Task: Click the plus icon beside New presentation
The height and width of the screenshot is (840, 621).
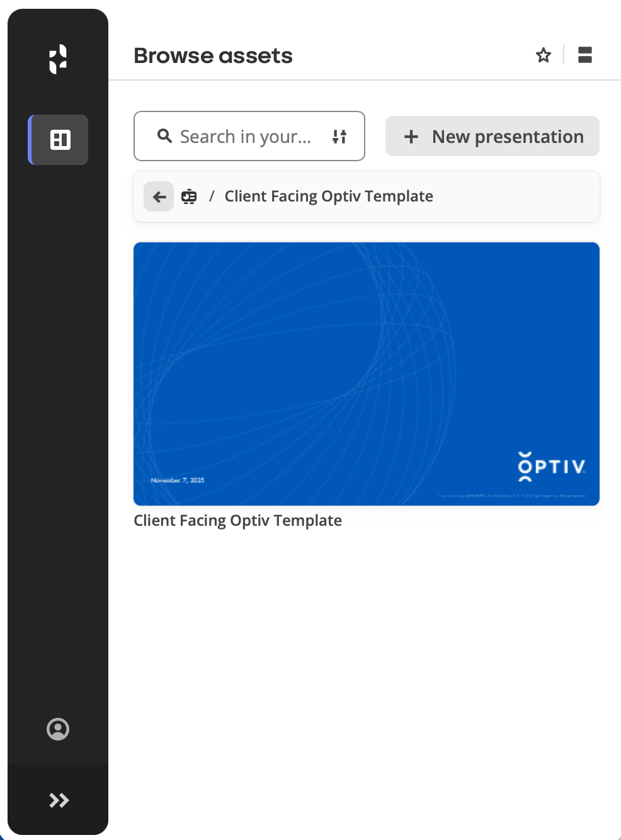Action: (411, 137)
